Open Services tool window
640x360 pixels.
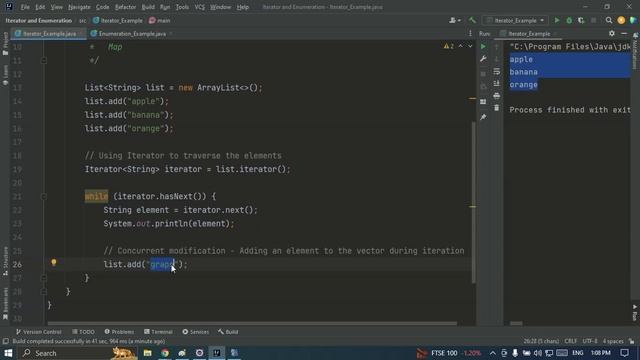coord(196,332)
